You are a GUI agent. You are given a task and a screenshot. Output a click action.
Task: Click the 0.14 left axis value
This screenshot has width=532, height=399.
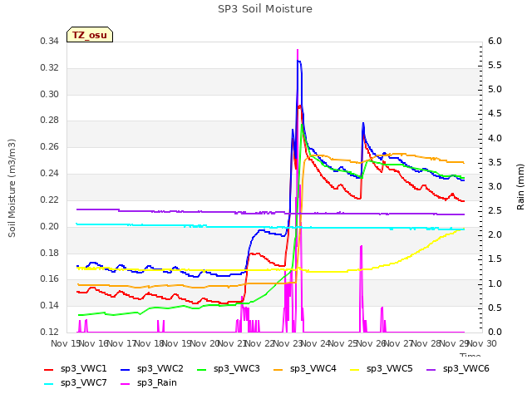[50, 305]
